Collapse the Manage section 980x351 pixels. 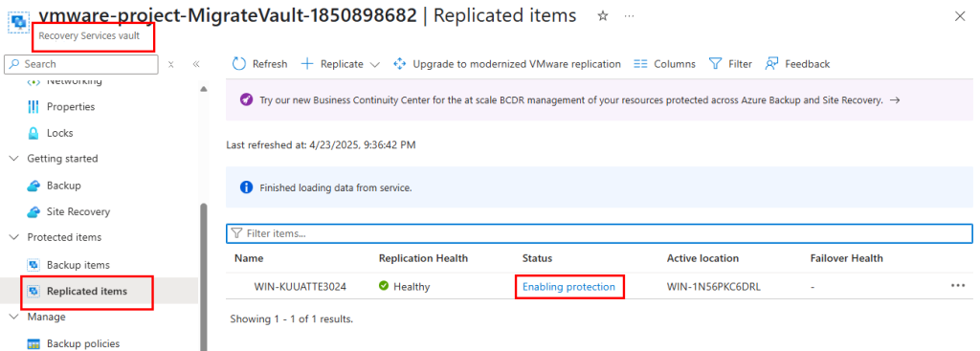coord(13,317)
